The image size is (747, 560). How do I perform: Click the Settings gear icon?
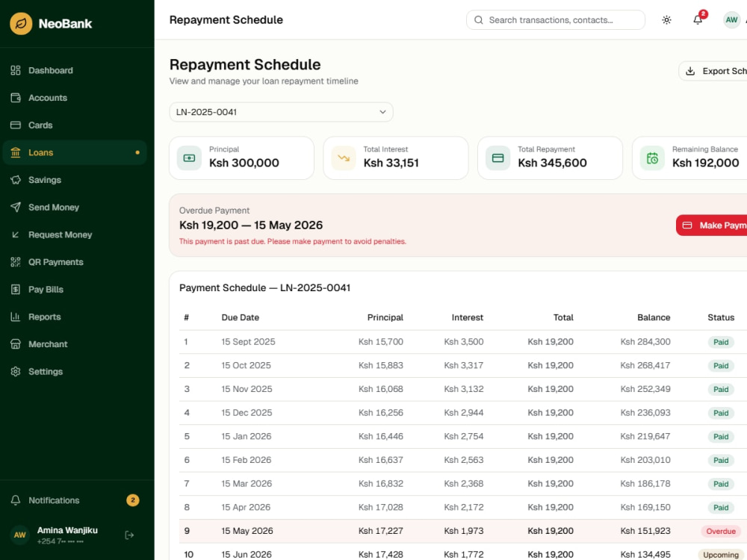(16, 371)
